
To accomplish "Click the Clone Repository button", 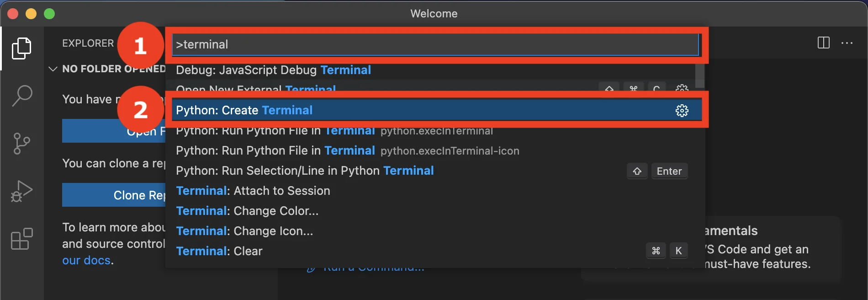I will point(114,195).
